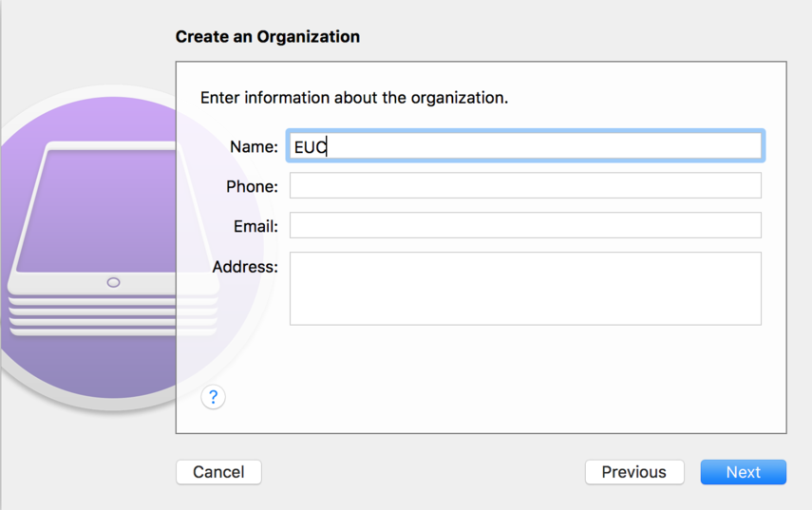The height and width of the screenshot is (510, 812).
Task: Click into the Phone text field
Action: click(x=525, y=186)
